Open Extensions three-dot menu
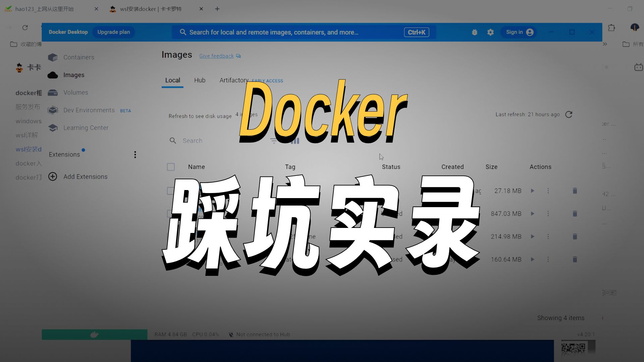Image resolution: width=644 pixels, height=362 pixels. click(135, 155)
